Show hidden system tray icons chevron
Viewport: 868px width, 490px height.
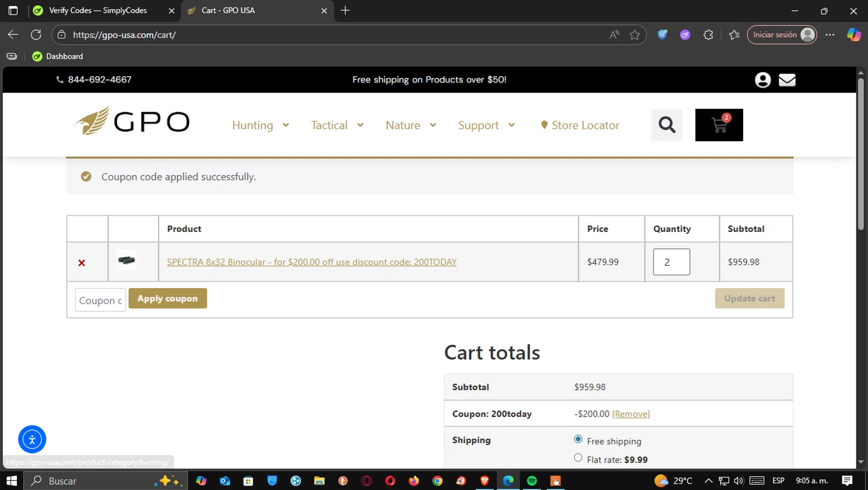click(x=708, y=481)
